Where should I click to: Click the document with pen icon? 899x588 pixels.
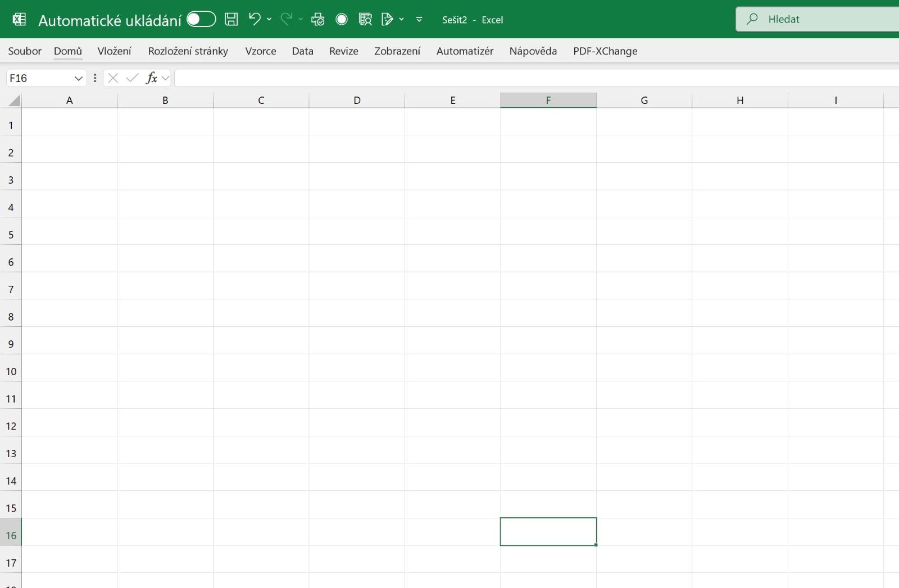[387, 20]
